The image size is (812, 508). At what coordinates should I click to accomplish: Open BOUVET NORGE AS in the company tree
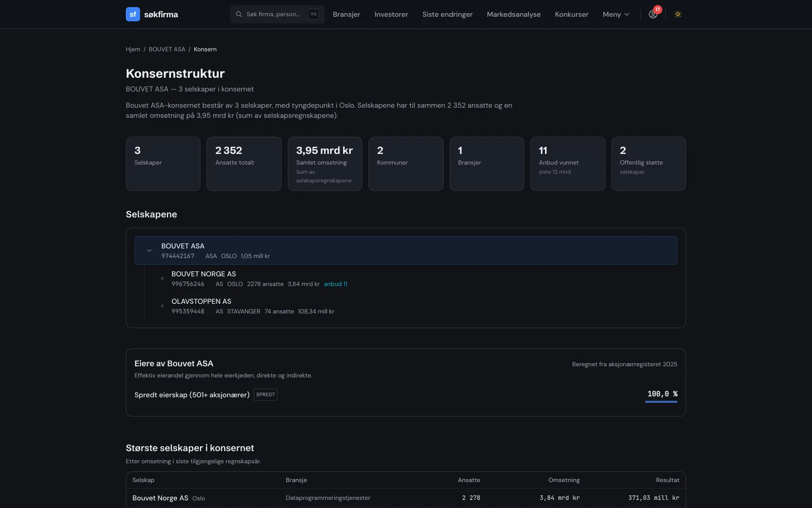(x=204, y=274)
